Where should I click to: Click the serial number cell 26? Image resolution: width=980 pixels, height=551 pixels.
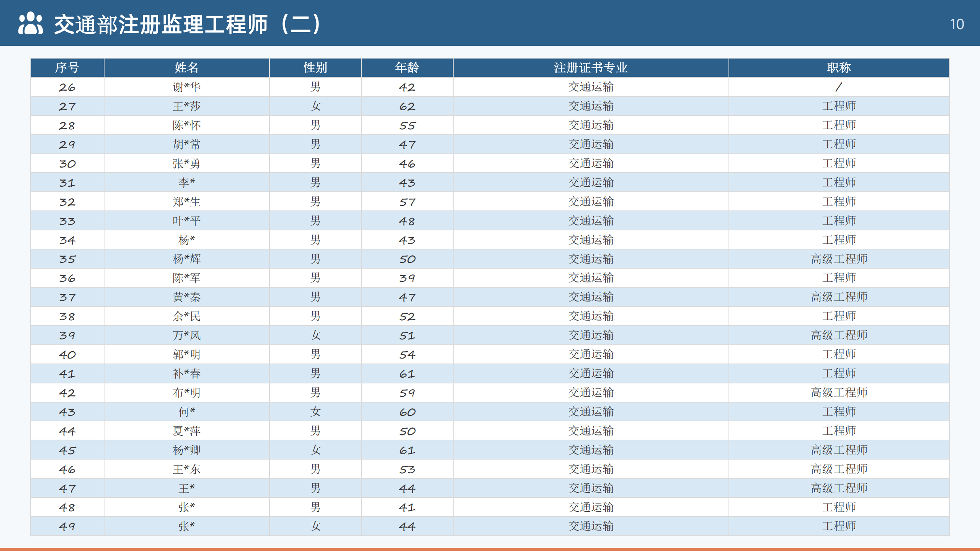click(x=67, y=87)
